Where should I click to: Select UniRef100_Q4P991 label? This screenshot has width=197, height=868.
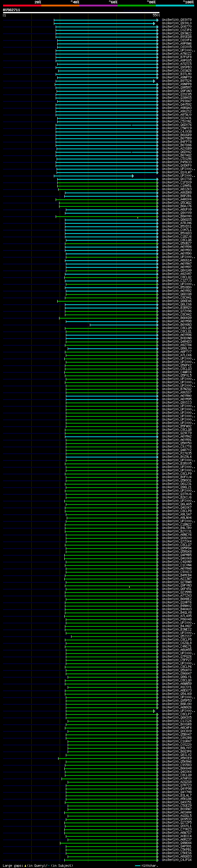pyautogui.click(x=177, y=846)
